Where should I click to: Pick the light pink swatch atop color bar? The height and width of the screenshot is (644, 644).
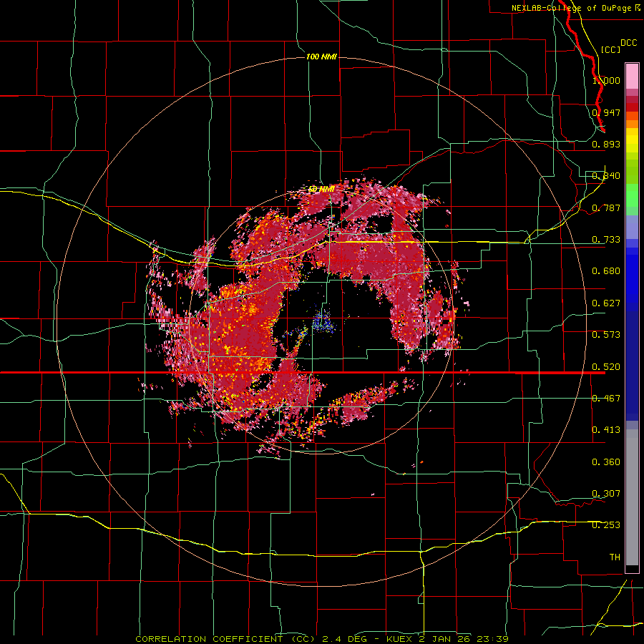632,77
